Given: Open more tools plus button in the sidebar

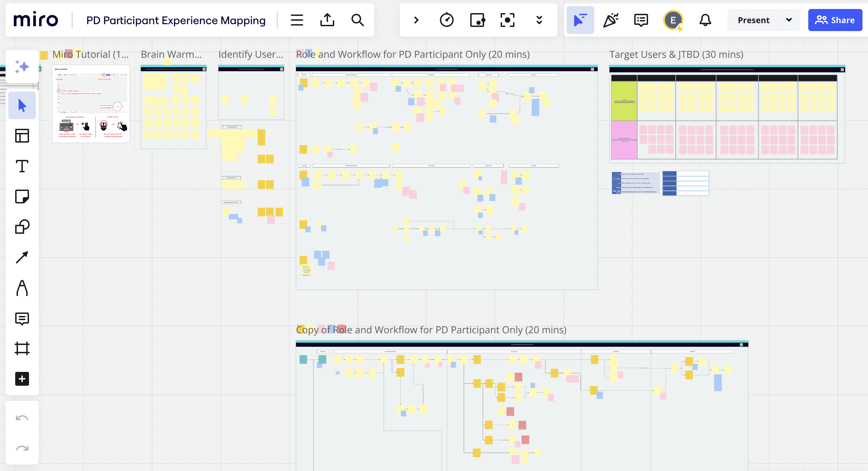Looking at the screenshot, I should (22, 379).
